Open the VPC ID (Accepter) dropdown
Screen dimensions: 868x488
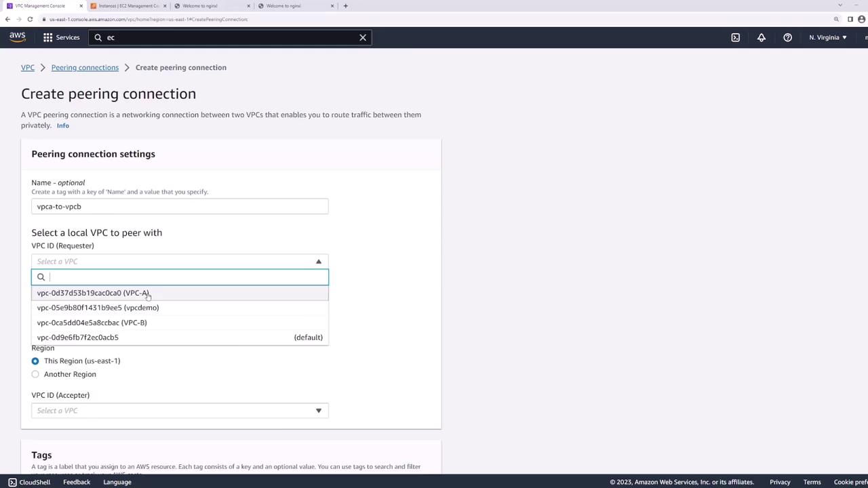pos(180,411)
